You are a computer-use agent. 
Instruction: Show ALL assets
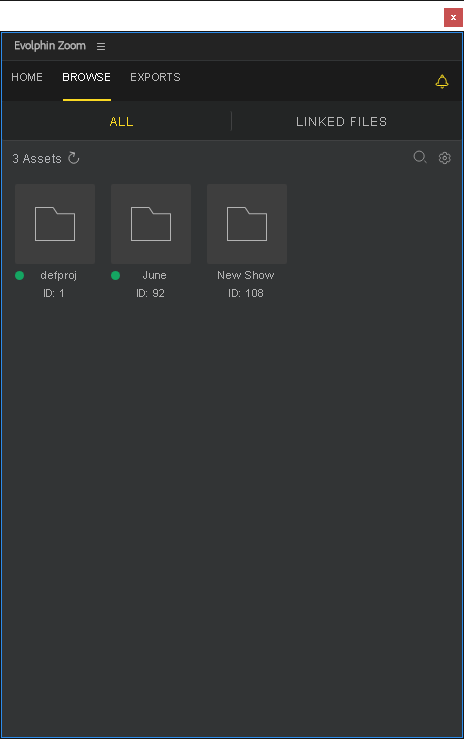[122, 122]
